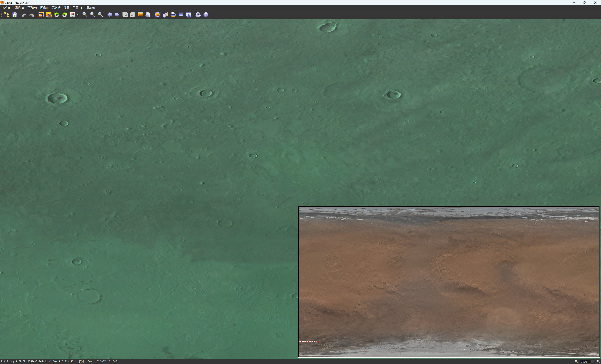Image resolution: width=601 pixels, height=364 pixels.
Task: Open the image Resize tool
Action: coord(49,15)
